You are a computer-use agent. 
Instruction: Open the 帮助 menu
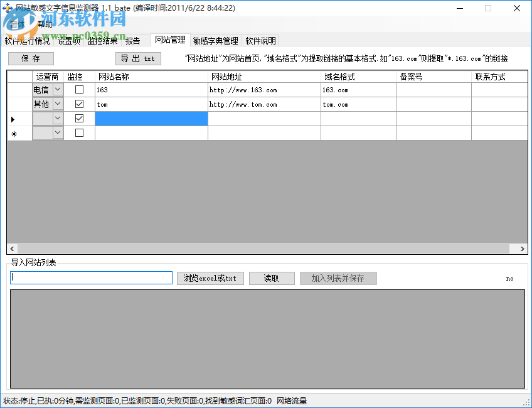tap(45, 24)
